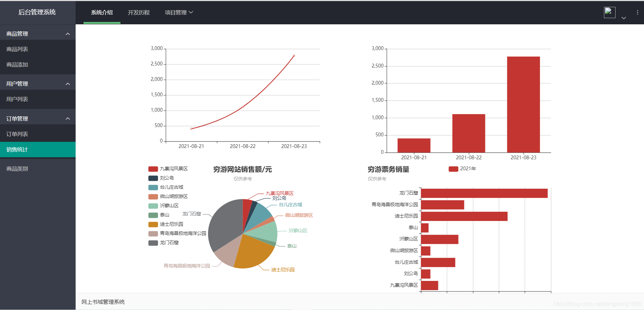Click the 后台管理系统 logo title
The height and width of the screenshot is (310, 644).
[x=37, y=12]
